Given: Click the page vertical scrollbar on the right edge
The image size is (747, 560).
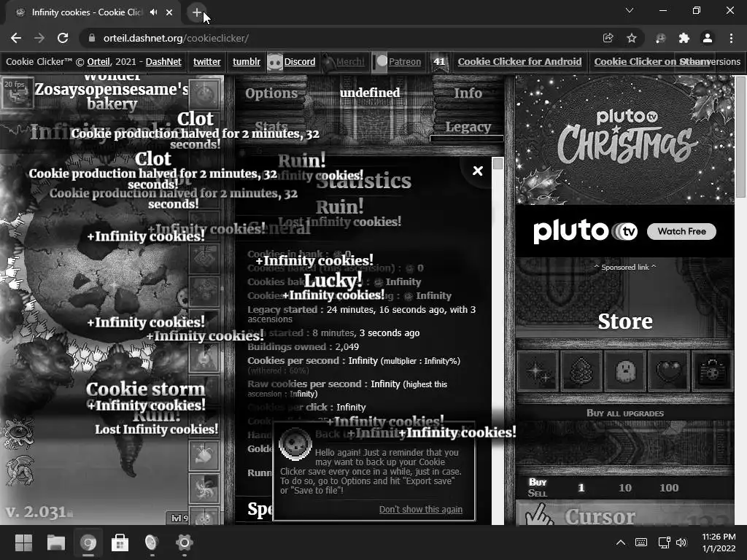Looking at the screenshot, I should 740,136.
